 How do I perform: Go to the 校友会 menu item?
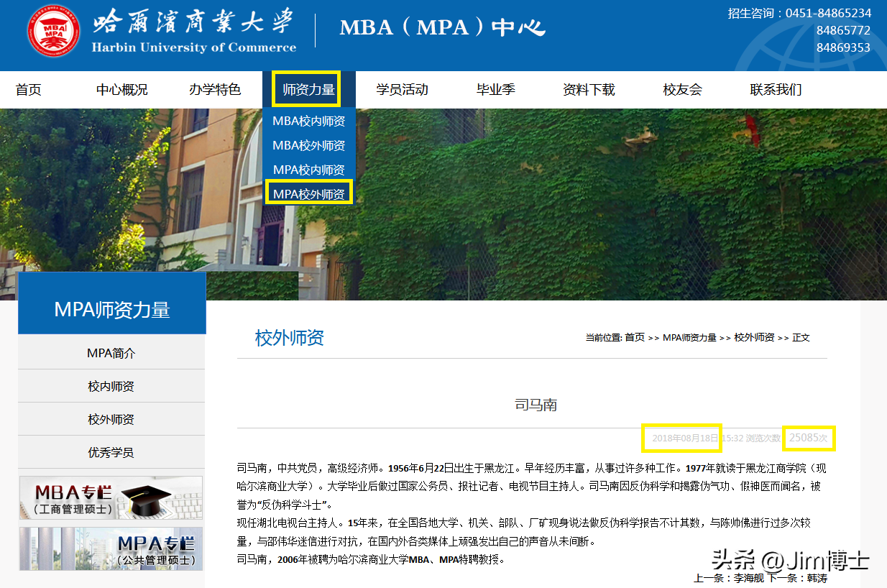coord(682,90)
